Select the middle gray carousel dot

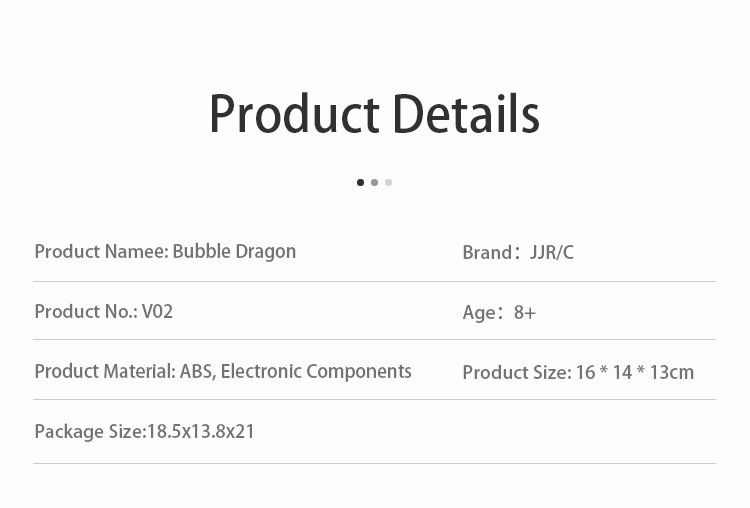click(x=374, y=182)
